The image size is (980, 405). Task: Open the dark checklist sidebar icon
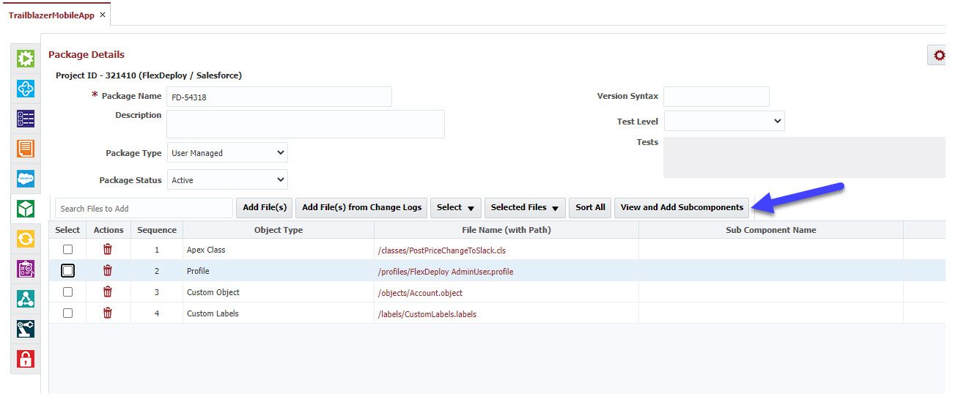tap(26, 119)
